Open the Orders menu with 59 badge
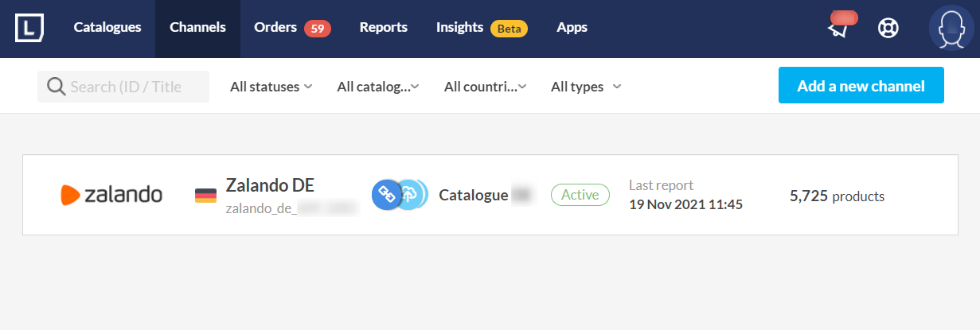The image size is (980, 330). click(292, 28)
